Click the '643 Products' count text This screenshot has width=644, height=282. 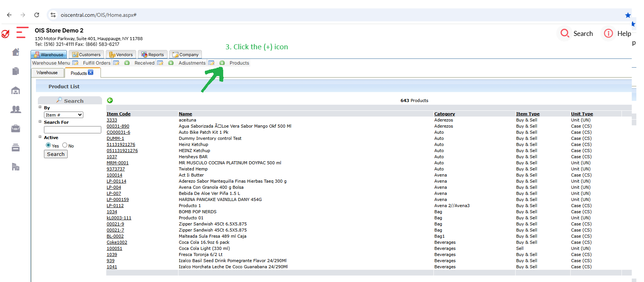[414, 100]
